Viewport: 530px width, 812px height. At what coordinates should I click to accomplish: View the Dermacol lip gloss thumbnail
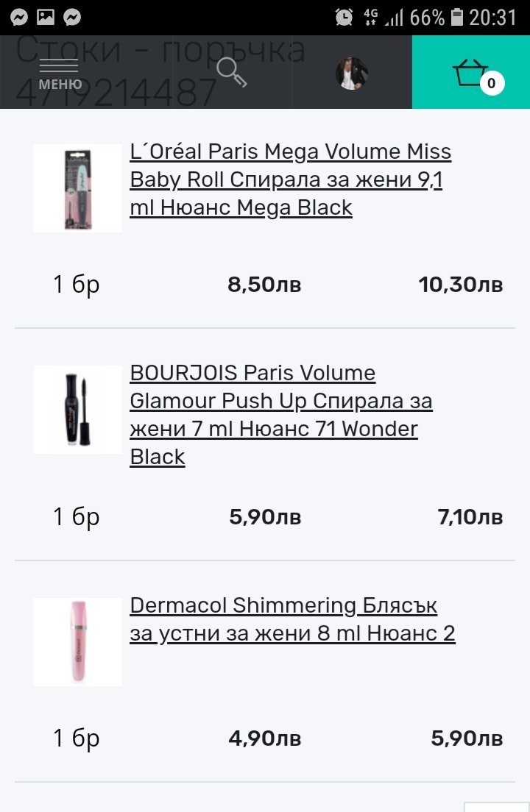pos(78,641)
